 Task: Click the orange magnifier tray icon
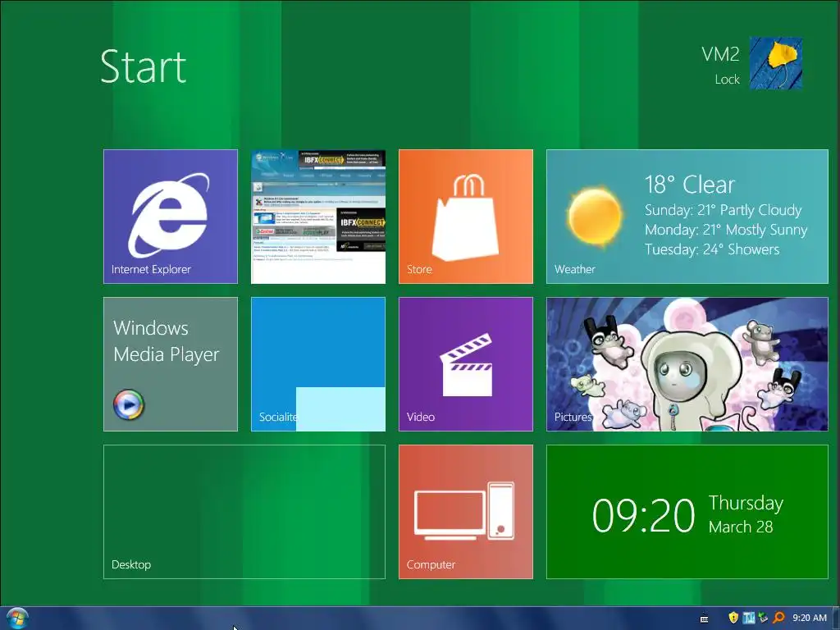[x=779, y=618]
